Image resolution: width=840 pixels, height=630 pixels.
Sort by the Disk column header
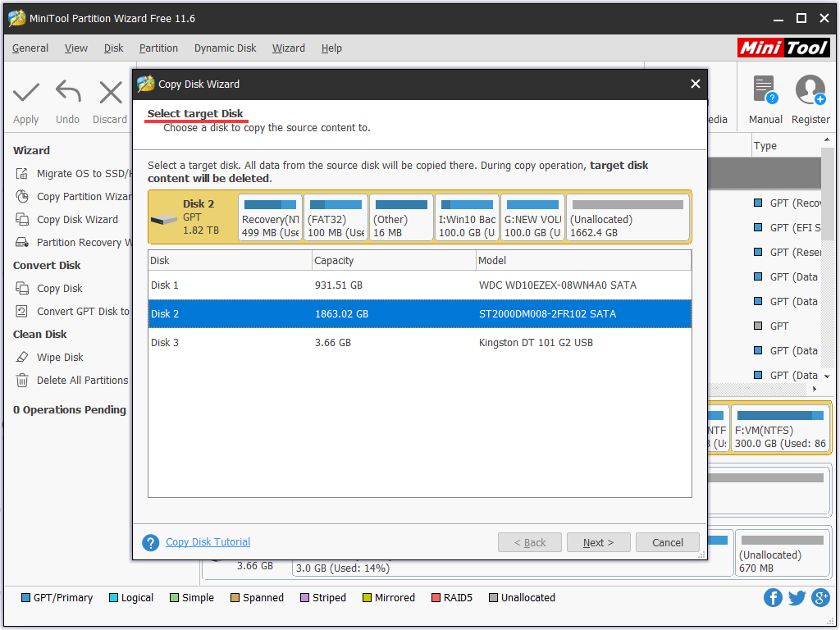point(231,260)
